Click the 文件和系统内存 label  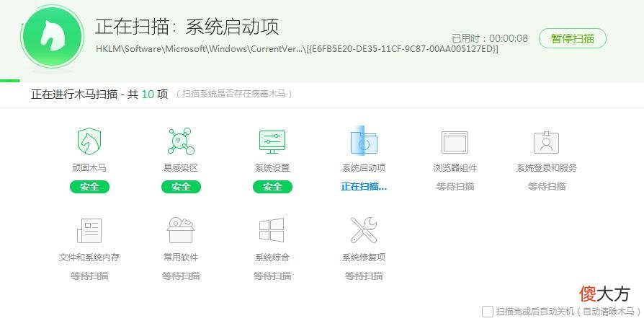tap(89, 258)
